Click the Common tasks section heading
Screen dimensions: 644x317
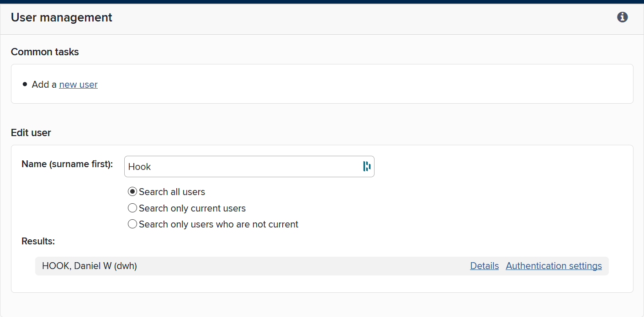click(x=45, y=52)
